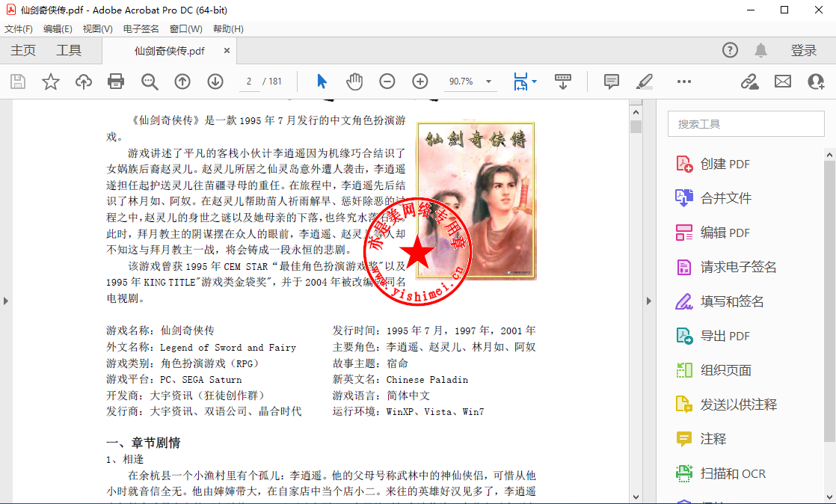Image resolution: width=836 pixels, height=504 pixels.
Task: Launch 合并文件 tool
Action: tap(713, 198)
